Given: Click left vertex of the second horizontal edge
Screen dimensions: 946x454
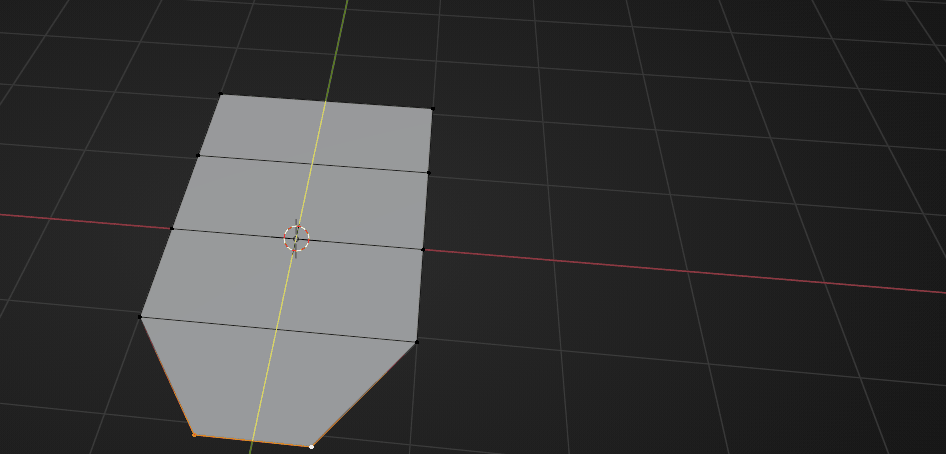Looking at the screenshot, I should 199,155.
